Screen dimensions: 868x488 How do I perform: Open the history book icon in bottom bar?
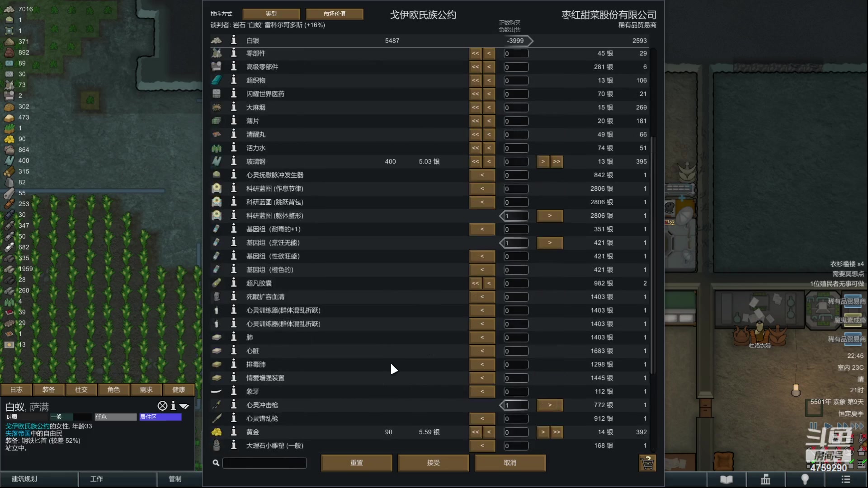click(726, 479)
